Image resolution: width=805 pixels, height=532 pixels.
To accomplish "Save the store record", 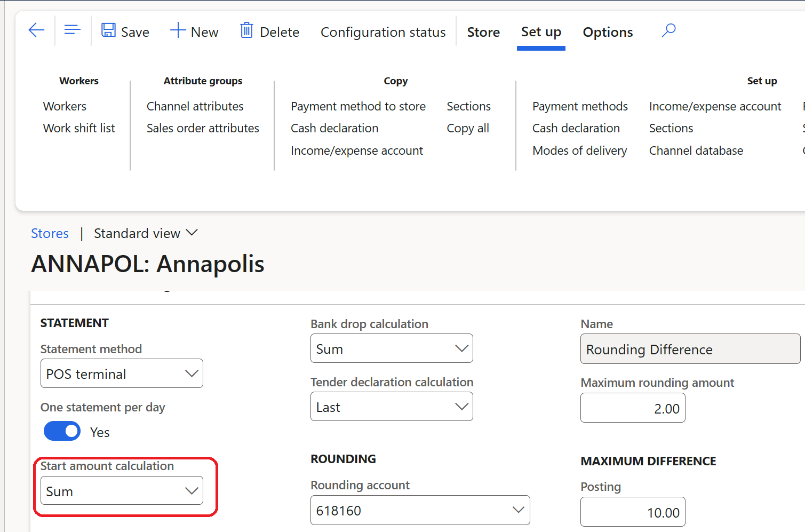I will click(125, 31).
